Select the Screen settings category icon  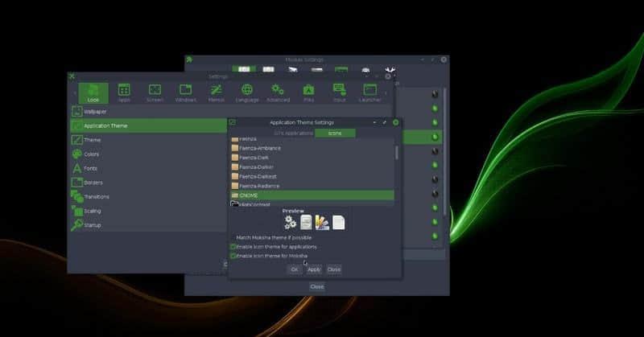point(155,92)
